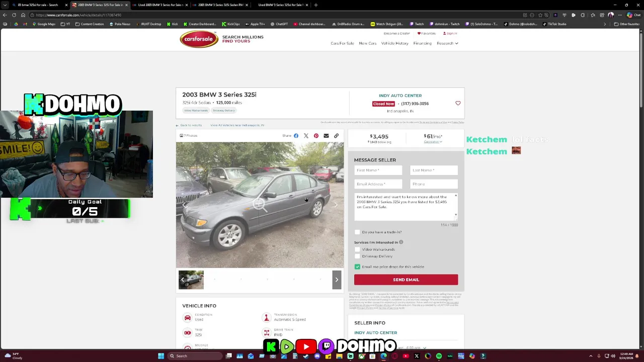The width and height of the screenshot is (644, 362).
Task: Click Sign In link
Action: (x=450, y=34)
